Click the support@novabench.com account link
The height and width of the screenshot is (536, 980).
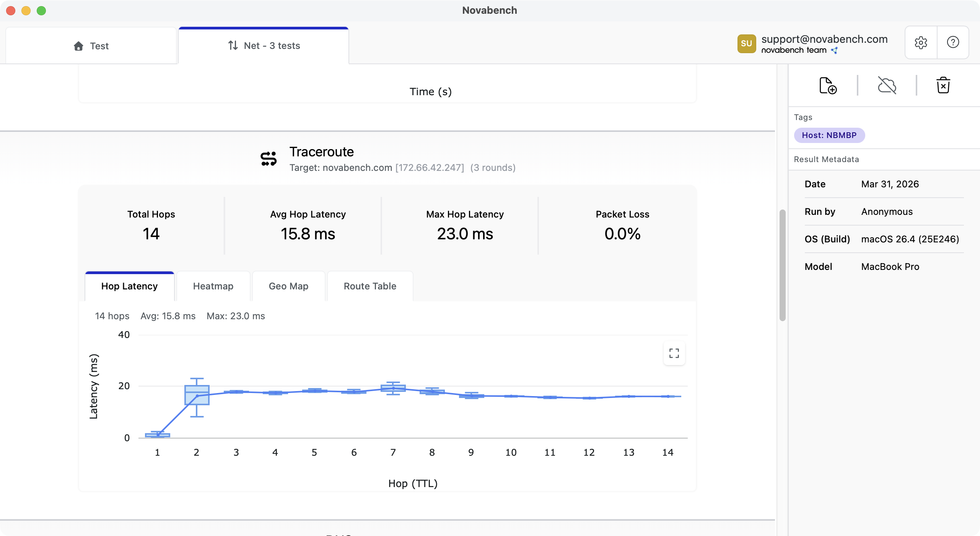pos(825,38)
